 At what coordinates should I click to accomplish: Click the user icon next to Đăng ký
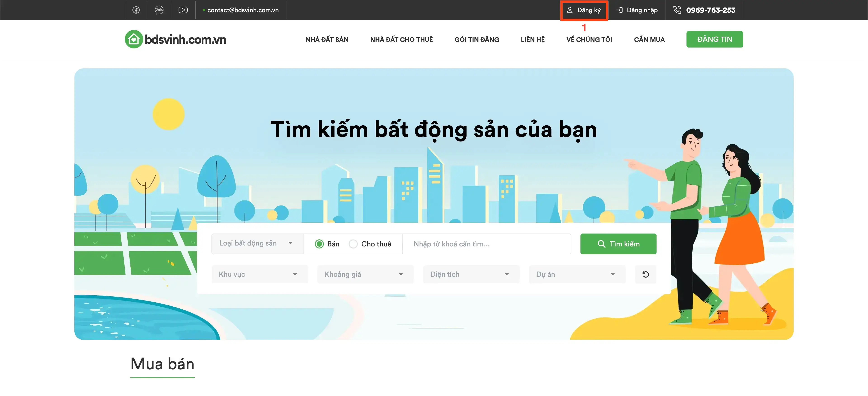570,10
